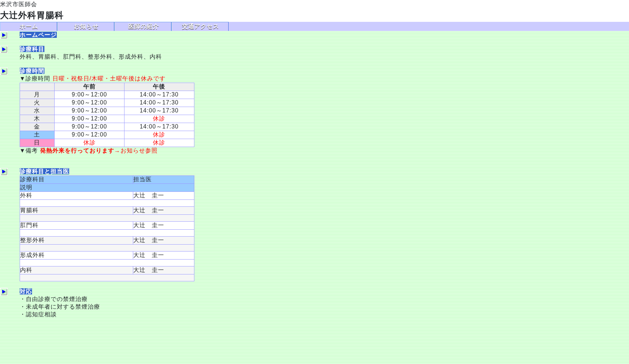Click the blue 土 day cell
Screen dimensions: 629x364
37,135
